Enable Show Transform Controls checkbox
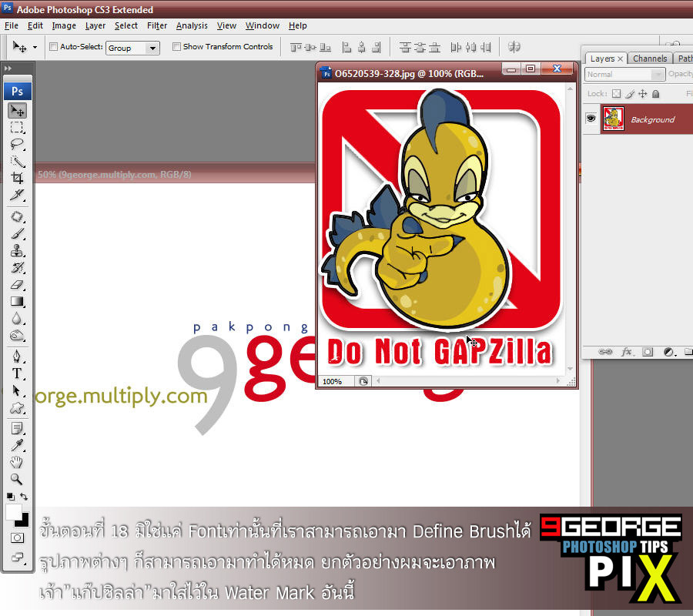693x616 pixels. click(176, 46)
